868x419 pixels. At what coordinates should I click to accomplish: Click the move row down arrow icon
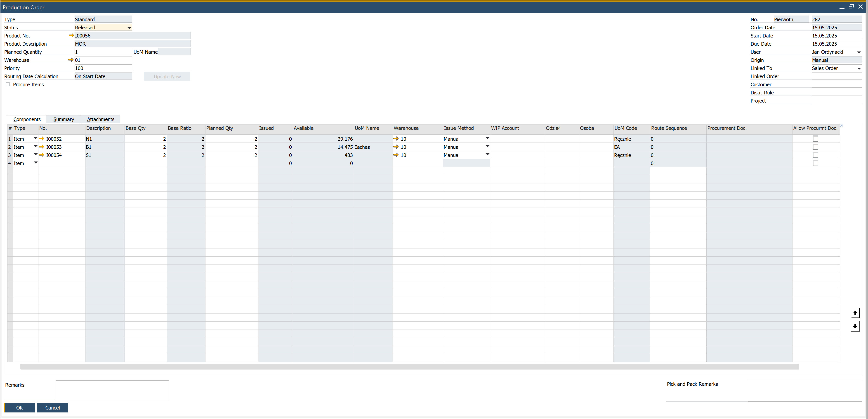point(856,326)
